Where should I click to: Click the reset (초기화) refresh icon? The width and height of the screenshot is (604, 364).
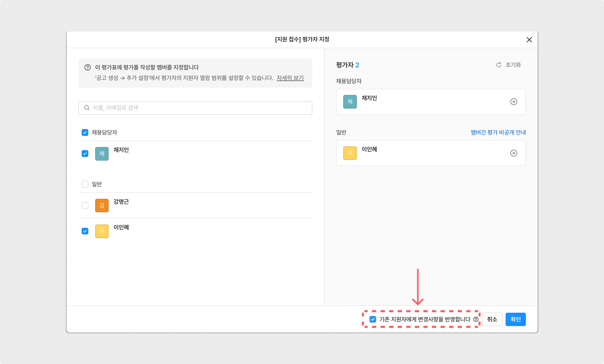[x=499, y=65]
